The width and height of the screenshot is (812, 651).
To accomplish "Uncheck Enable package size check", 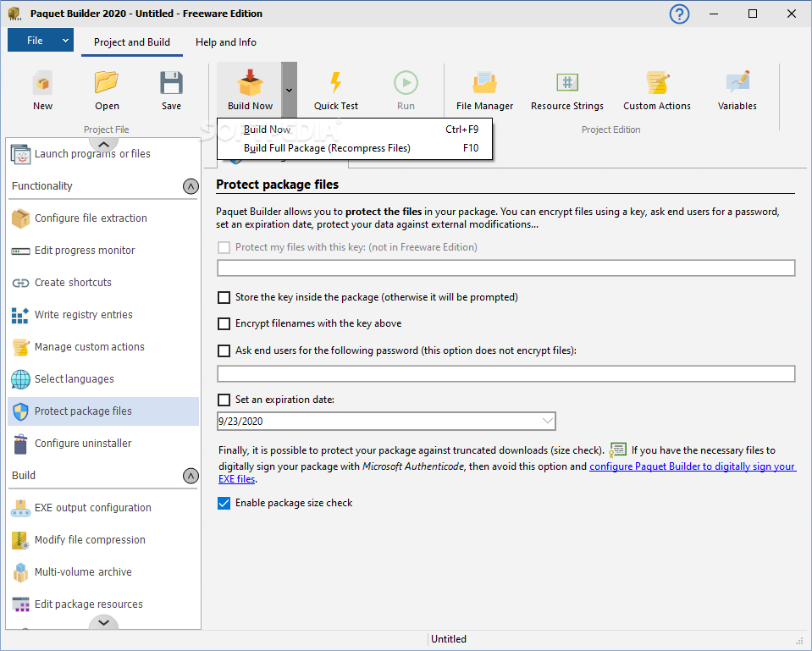I will pyautogui.click(x=224, y=503).
